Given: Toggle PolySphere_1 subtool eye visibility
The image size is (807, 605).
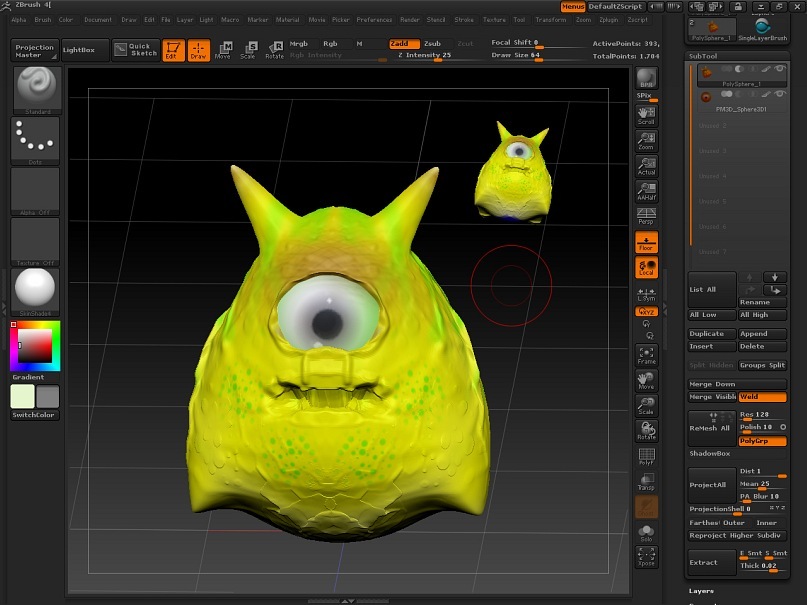Looking at the screenshot, I should click(x=780, y=69).
